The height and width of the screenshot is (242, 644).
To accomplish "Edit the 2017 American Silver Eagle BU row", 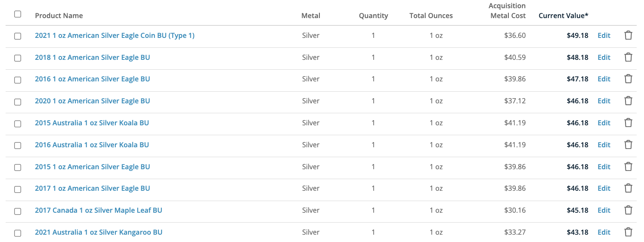I will coord(604,188).
